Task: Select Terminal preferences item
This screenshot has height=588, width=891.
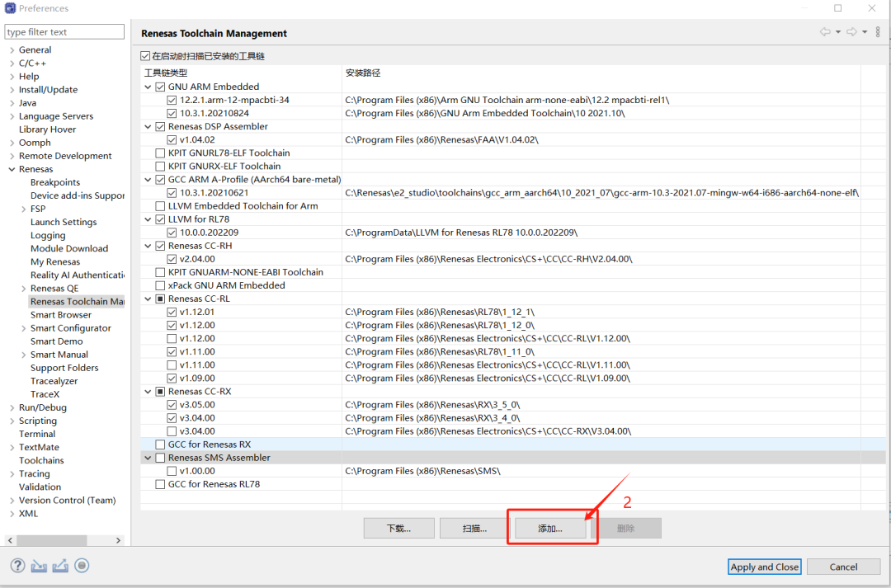Action: click(37, 434)
